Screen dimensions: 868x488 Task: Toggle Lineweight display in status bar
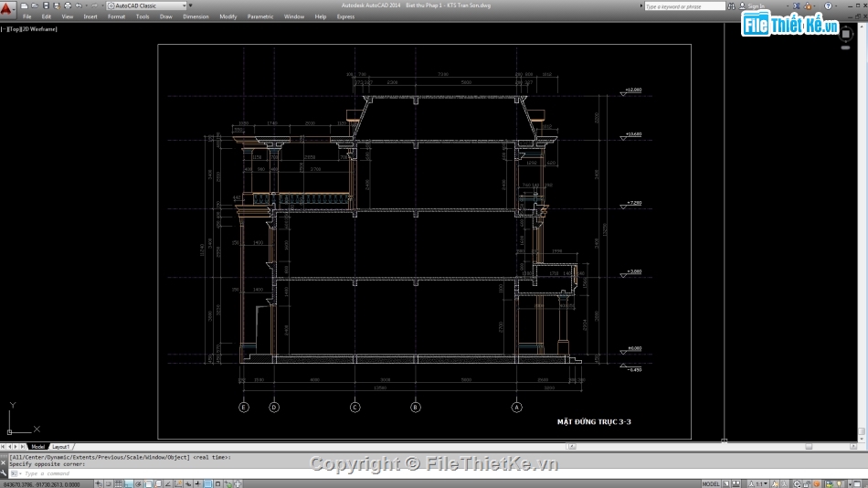click(197, 484)
